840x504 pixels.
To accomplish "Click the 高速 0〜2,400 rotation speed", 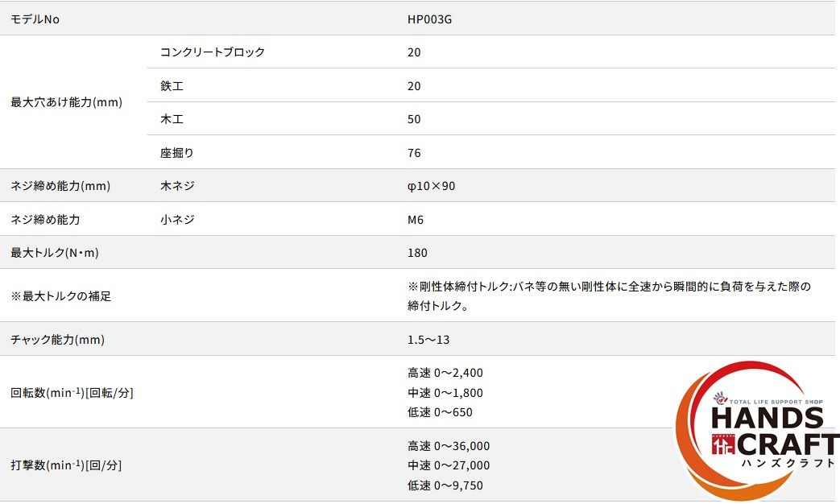I will click(x=445, y=373).
